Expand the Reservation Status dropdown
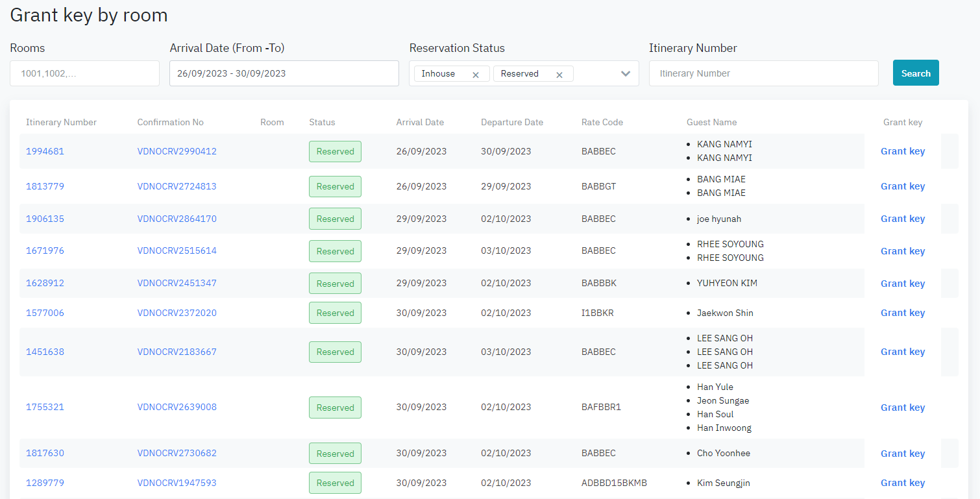980x499 pixels. (x=625, y=74)
